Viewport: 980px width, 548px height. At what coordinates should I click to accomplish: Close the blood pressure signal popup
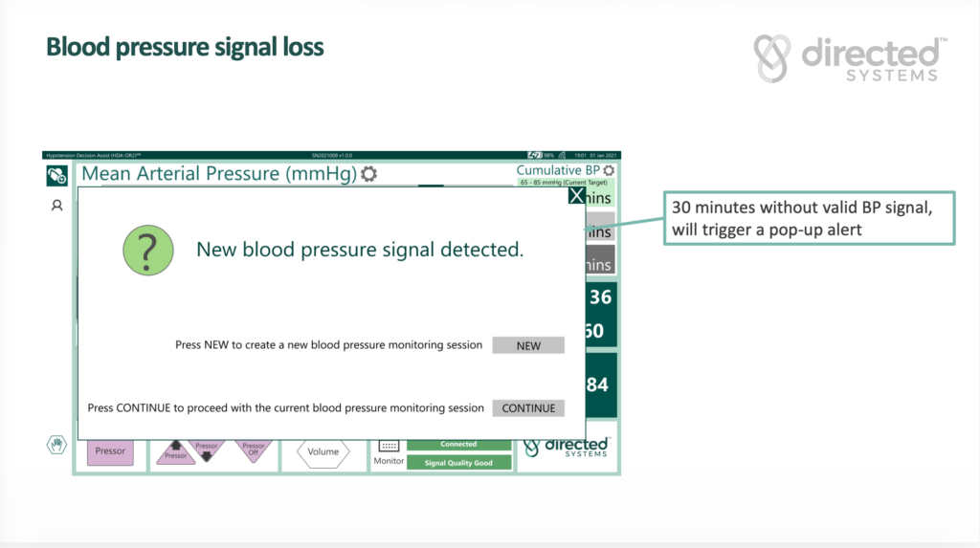tap(576, 196)
